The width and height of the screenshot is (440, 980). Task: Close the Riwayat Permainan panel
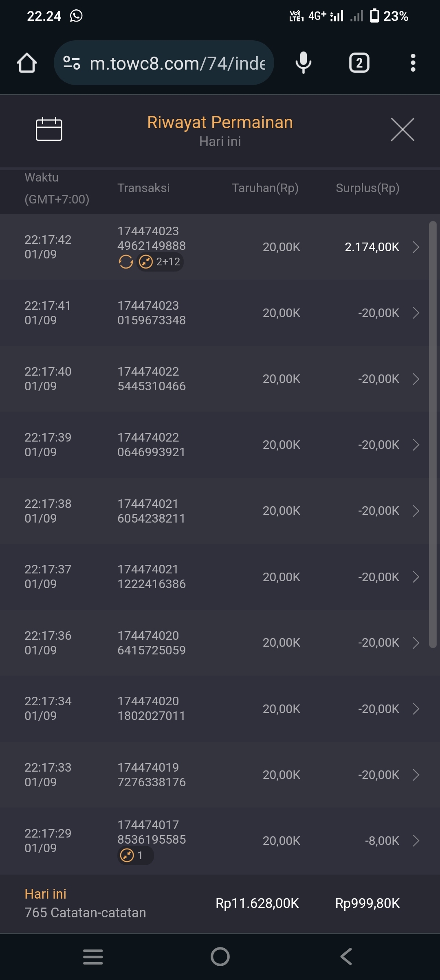click(x=402, y=130)
